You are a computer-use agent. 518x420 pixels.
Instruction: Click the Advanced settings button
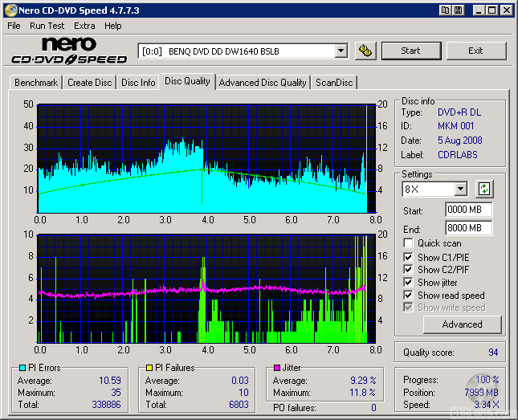pos(462,324)
